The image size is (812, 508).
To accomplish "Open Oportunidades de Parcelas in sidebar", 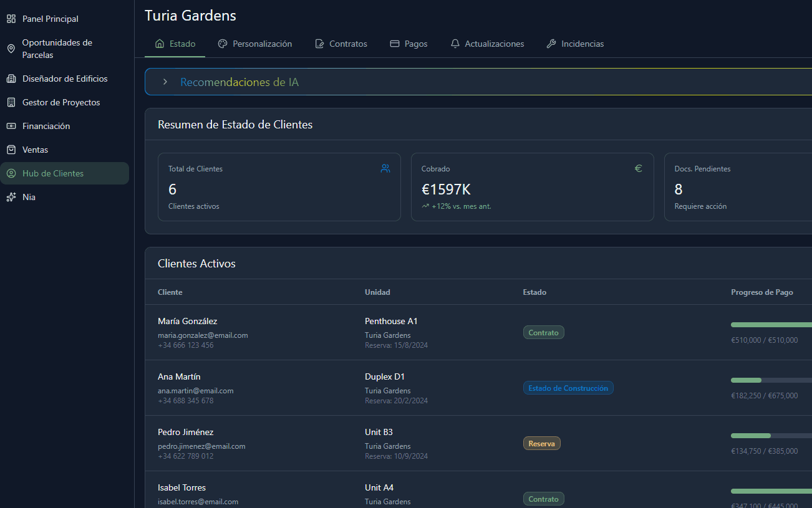I will coord(65,49).
